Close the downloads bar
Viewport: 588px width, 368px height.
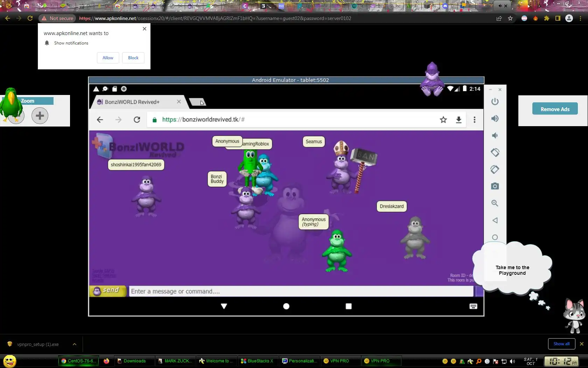point(582,344)
